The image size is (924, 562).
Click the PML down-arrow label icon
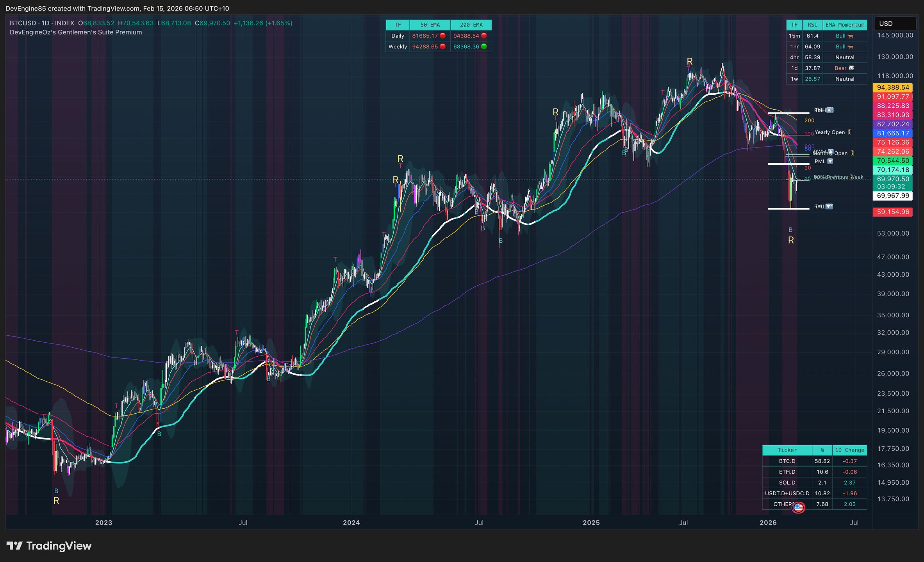[x=830, y=161]
